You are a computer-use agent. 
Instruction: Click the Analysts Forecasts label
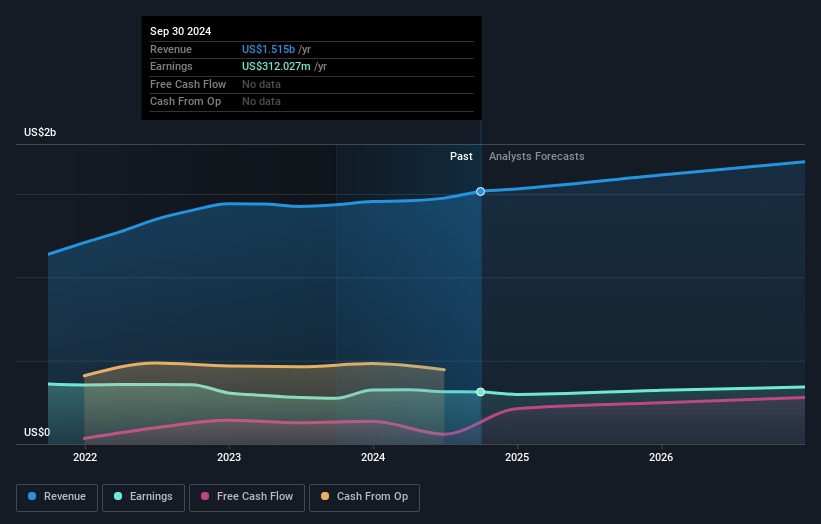click(537, 157)
